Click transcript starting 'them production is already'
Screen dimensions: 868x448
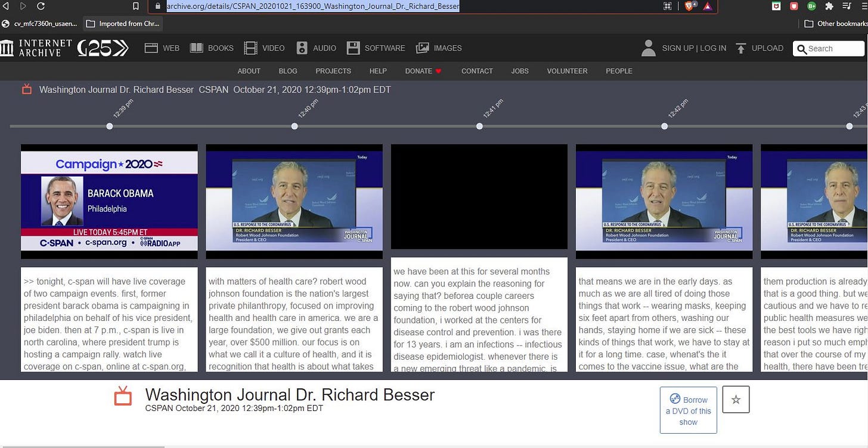814,320
